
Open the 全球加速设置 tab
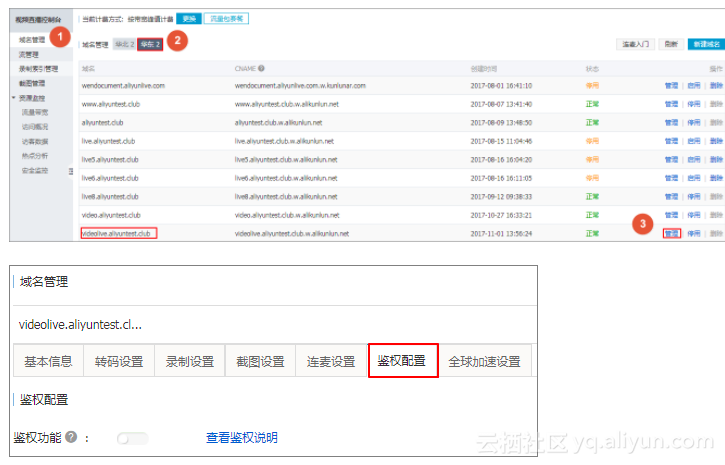[x=485, y=361]
